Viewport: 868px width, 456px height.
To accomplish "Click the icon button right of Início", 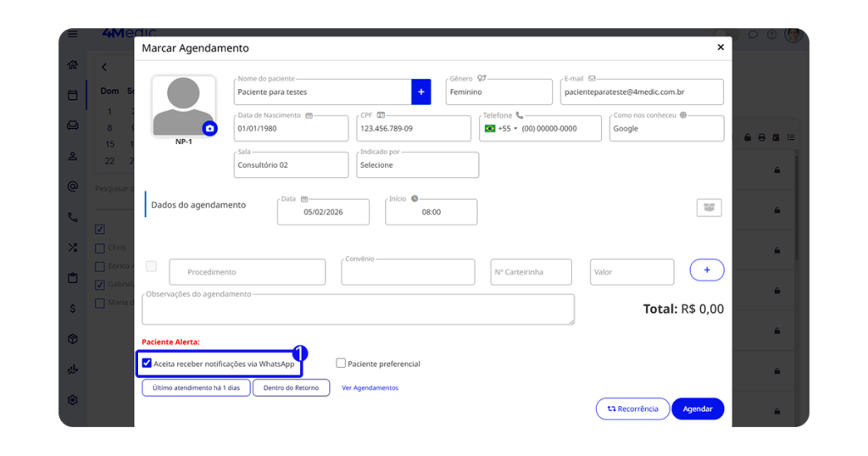I will pyautogui.click(x=709, y=208).
